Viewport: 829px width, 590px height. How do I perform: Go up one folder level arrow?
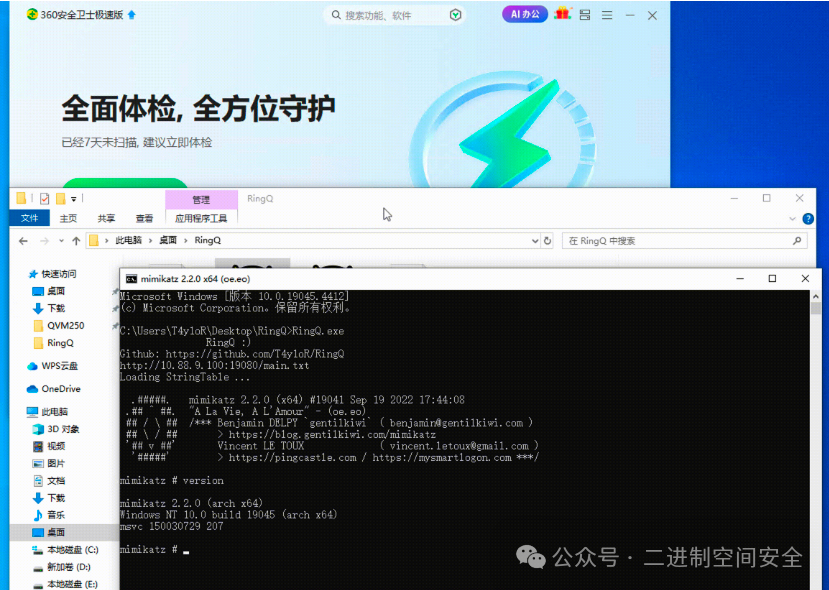pyautogui.click(x=76, y=241)
